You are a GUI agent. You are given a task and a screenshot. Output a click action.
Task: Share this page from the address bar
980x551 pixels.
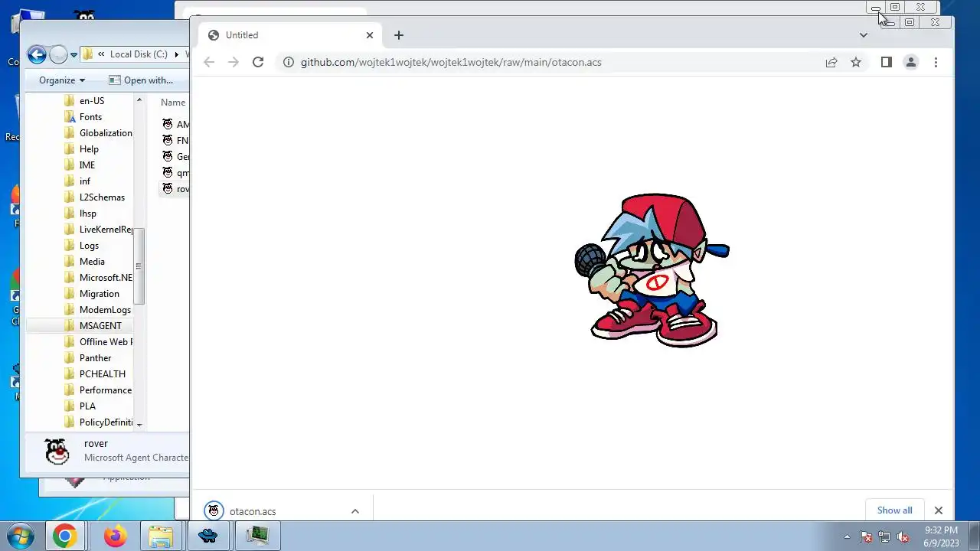(x=831, y=62)
